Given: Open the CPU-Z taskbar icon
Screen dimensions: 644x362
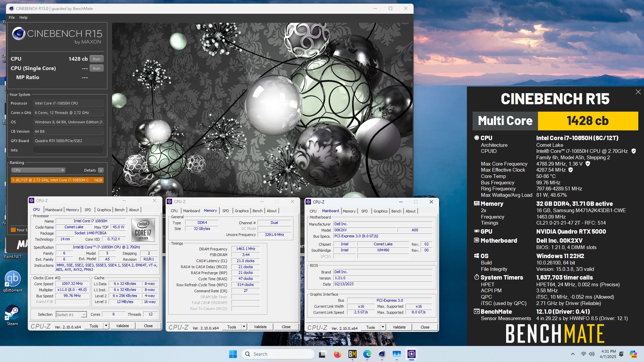Looking at the screenshot, I should pos(411,354).
